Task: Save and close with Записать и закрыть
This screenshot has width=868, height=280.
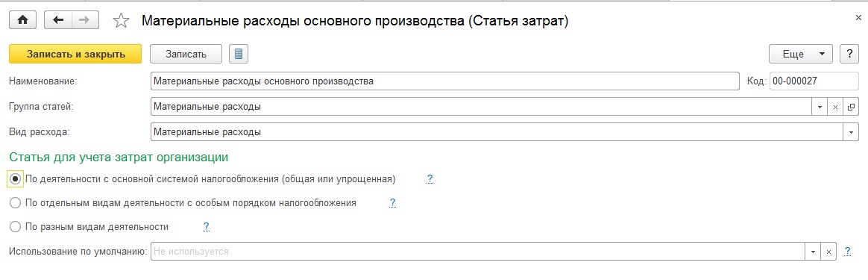Action: click(x=76, y=54)
